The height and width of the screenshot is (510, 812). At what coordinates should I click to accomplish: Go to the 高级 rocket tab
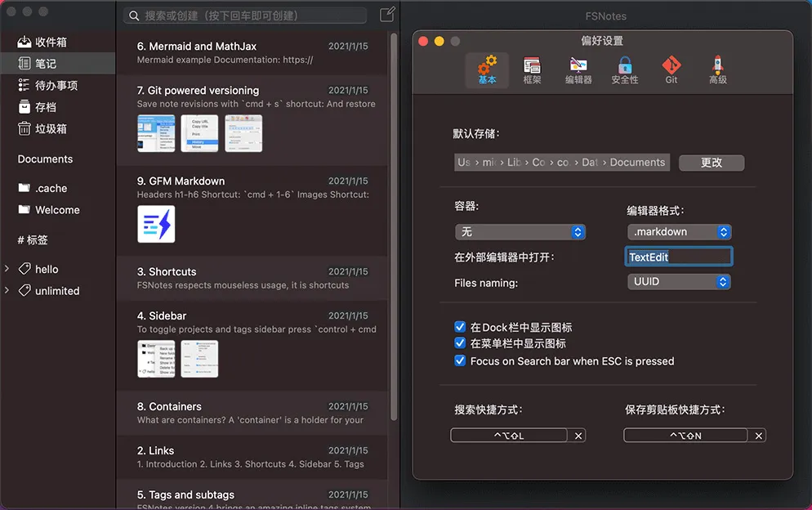point(717,70)
